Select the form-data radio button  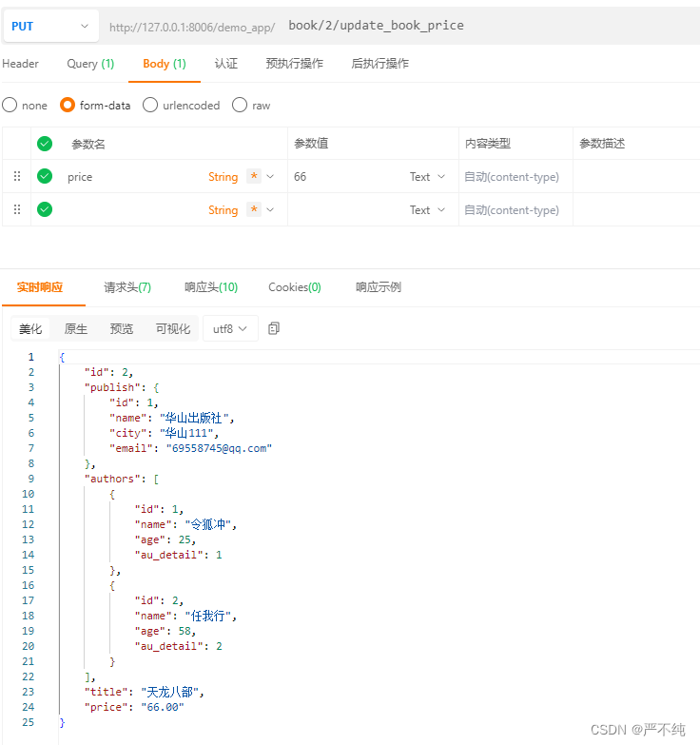tap(68, 105)
